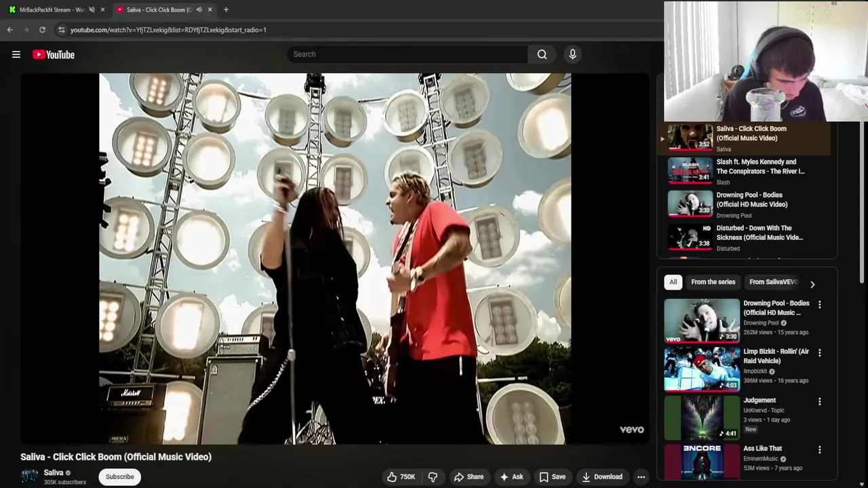
Task: Open the Ask AI button
Action: coord(511,477)
